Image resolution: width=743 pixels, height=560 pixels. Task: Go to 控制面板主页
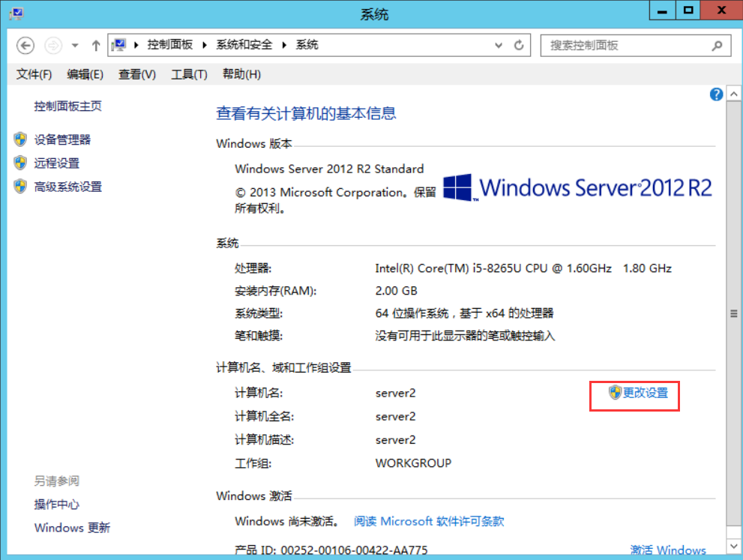click(x=67, y=106)
